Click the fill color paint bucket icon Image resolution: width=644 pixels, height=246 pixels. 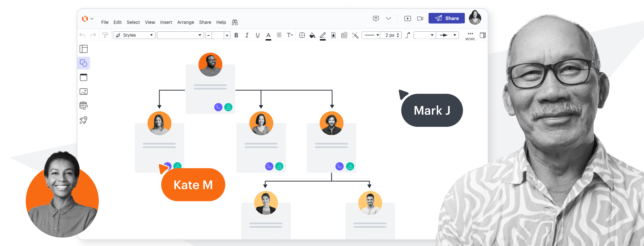[312, 35]
